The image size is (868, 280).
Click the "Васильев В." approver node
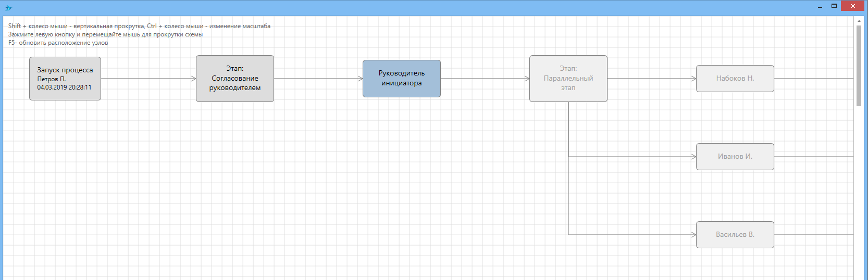(735, 235)
